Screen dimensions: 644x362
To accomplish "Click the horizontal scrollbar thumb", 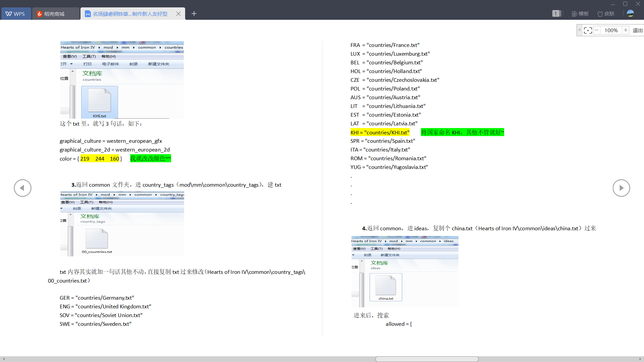I will pyautogui.click(x=427, y=359).
